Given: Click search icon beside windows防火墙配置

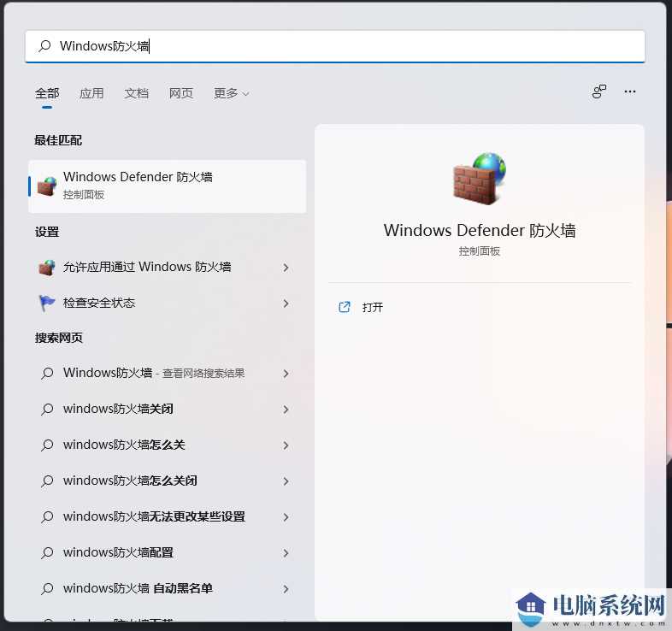Looking at the screenshot, I should [47, 553].
